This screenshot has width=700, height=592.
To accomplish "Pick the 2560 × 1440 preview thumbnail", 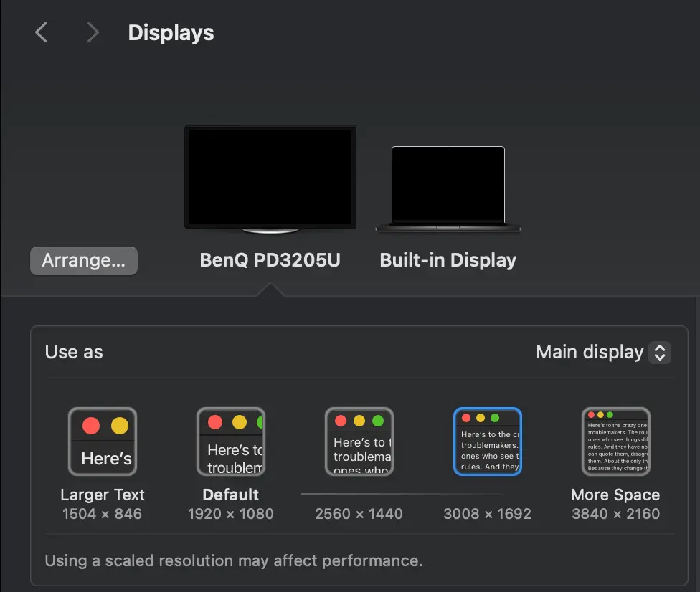I will [359, 441].
